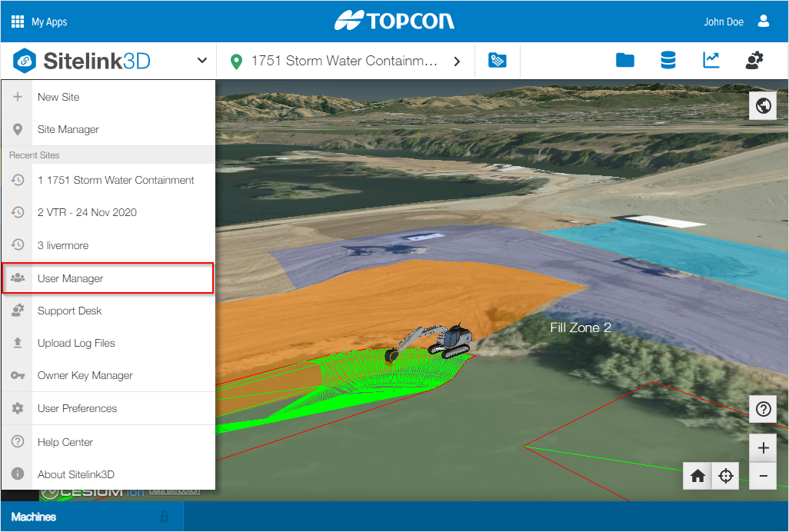Open User Preferences
This screenshot has width=789, height=532.
(108, 408)
